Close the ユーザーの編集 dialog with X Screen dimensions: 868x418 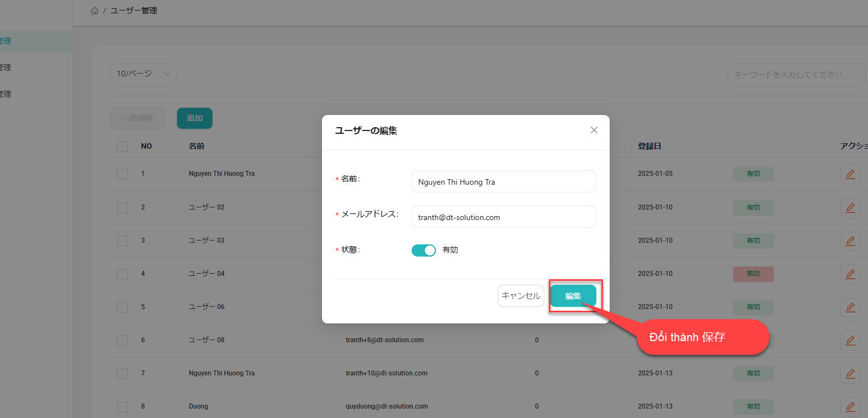coord(594,130)
